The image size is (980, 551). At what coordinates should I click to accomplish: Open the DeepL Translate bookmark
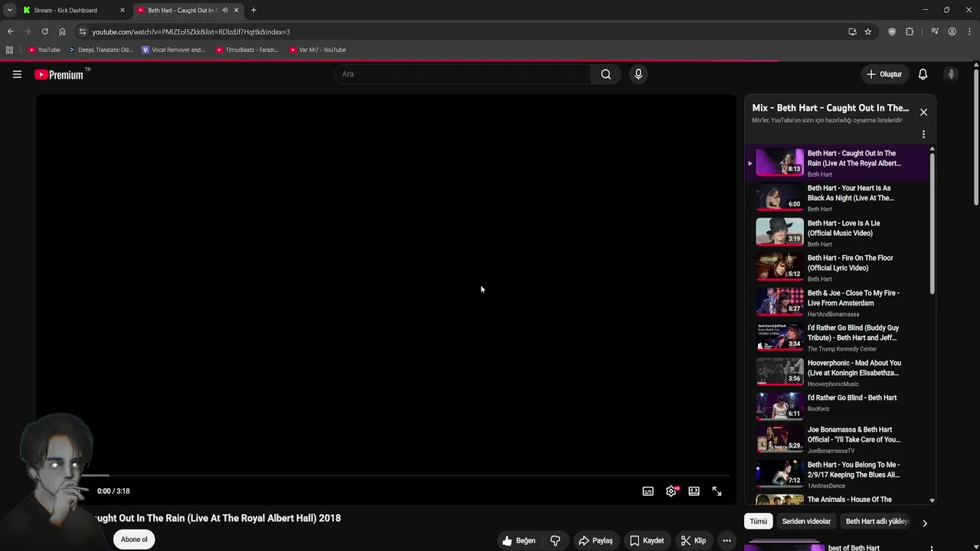click(101, 50)
